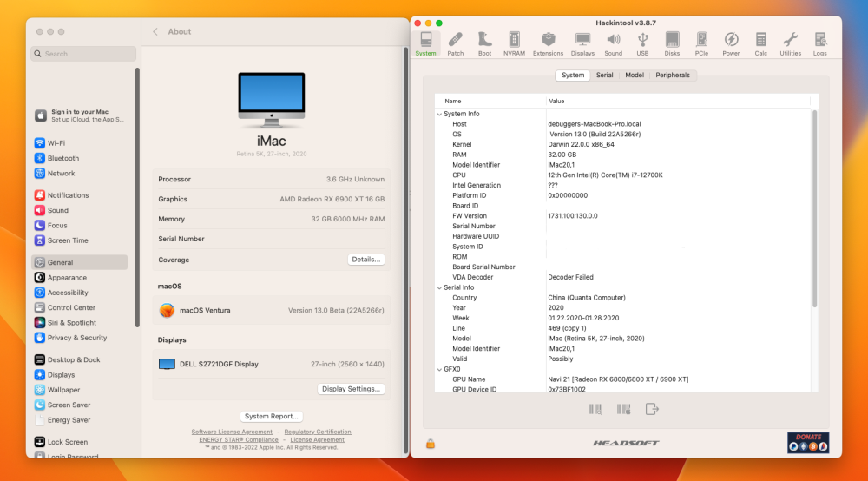Image resolution: width=868 pixels, height=481 pixels.
Task: Open the Boot section in Hackintool
Action: [x=484, y=43]
